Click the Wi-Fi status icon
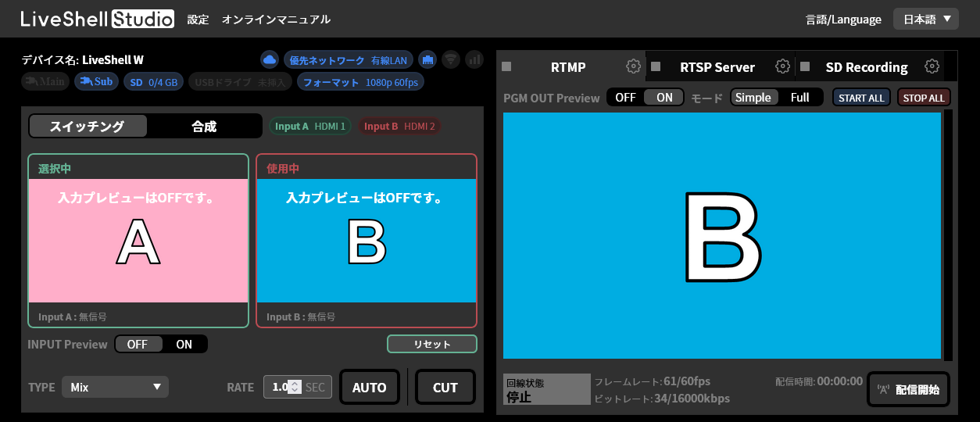This screenshot has width=980, height=422. click(451, 59)
